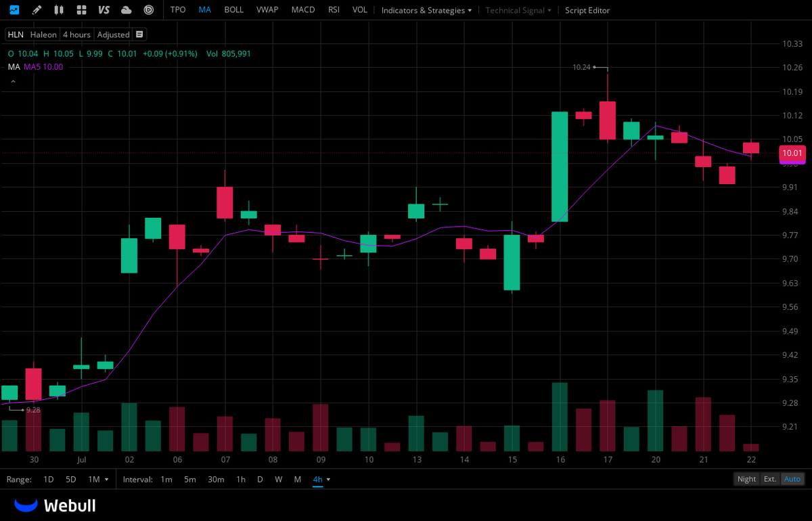Open Indicators & Strategies dropdown
812x521 pixels.
pos(426,10)
